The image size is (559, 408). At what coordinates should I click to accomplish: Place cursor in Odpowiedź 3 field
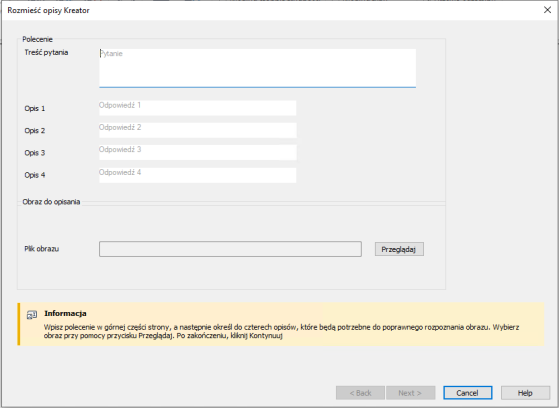[198, 152]
